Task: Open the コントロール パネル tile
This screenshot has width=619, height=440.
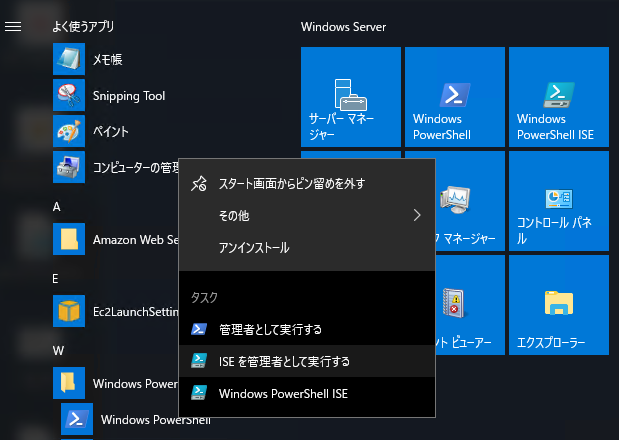Action: point(559,201)
